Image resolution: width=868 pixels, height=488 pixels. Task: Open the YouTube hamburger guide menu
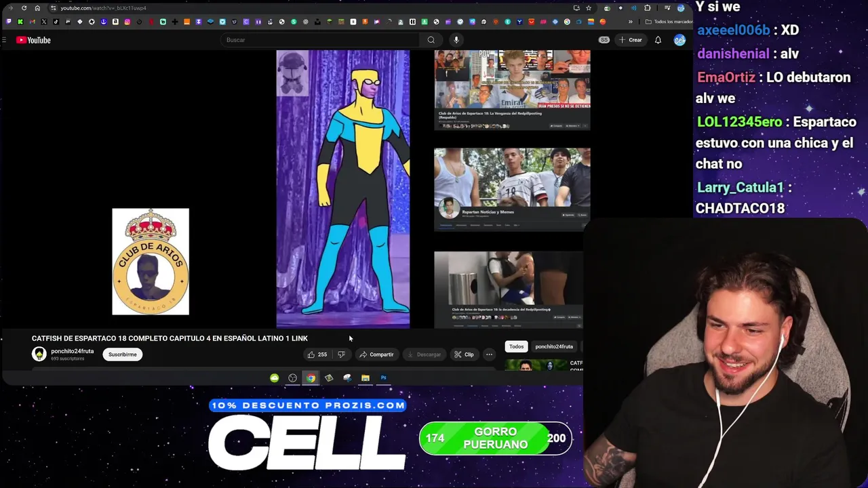coord(4,40)
